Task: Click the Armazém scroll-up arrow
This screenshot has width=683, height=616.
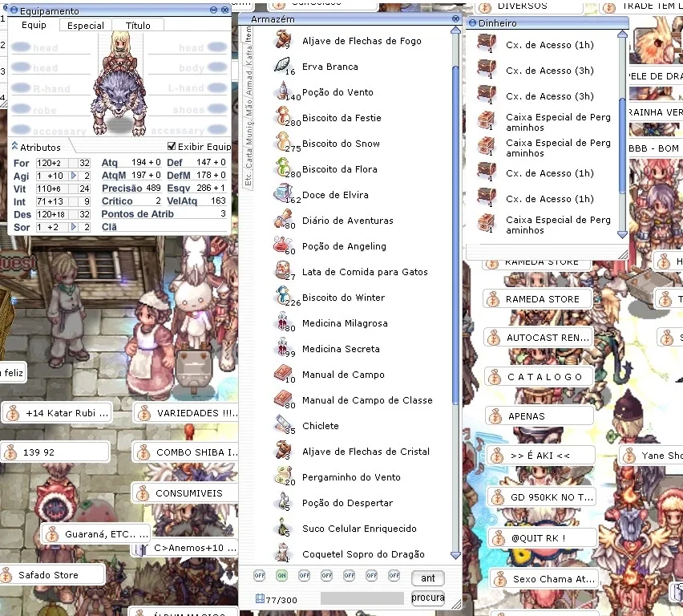Action: point(455,30)
